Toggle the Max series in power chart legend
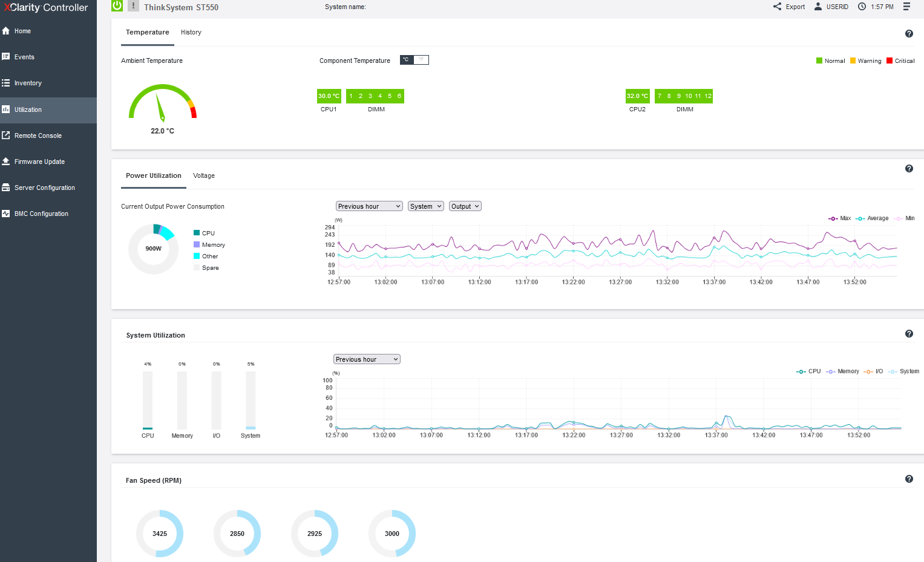 (x=840, y=218)
